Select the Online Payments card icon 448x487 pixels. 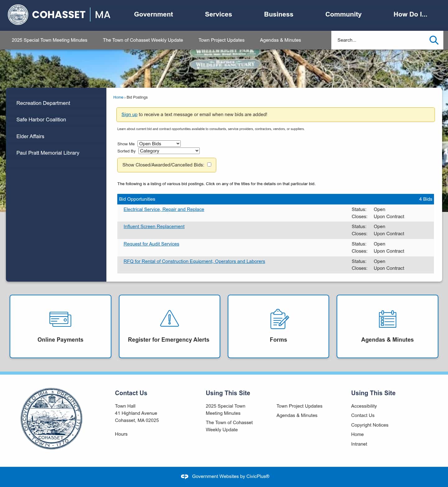[60, 319]
